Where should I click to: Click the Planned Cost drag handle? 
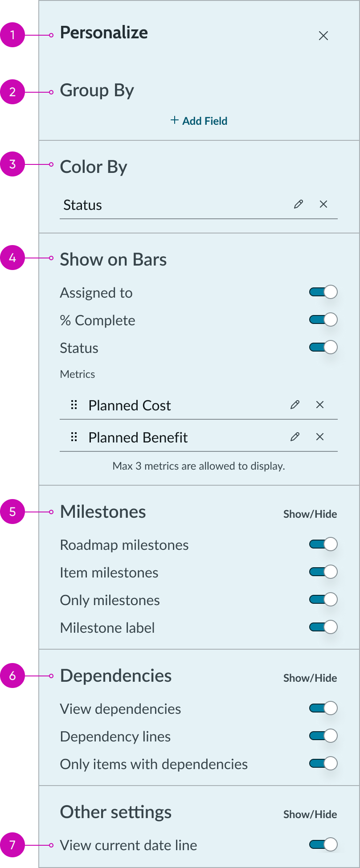coord(74,405)
